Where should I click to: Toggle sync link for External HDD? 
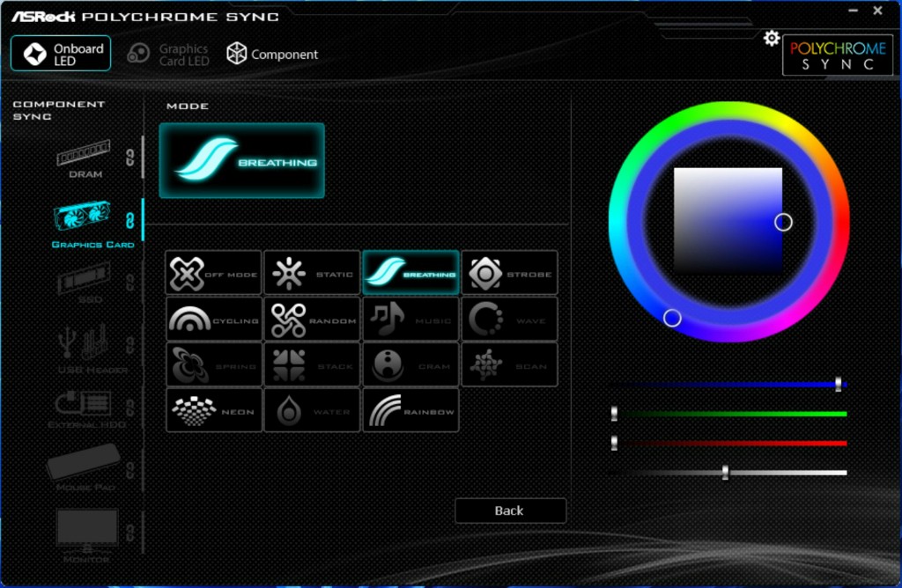(x=130, y=408)
